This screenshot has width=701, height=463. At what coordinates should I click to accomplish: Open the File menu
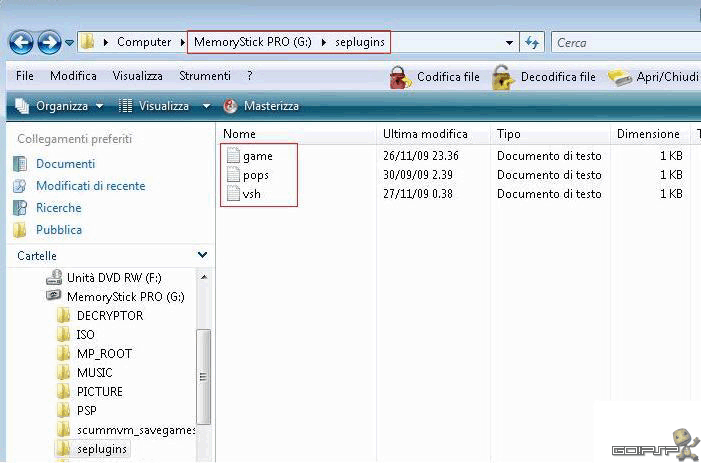(x=25, y=76)
